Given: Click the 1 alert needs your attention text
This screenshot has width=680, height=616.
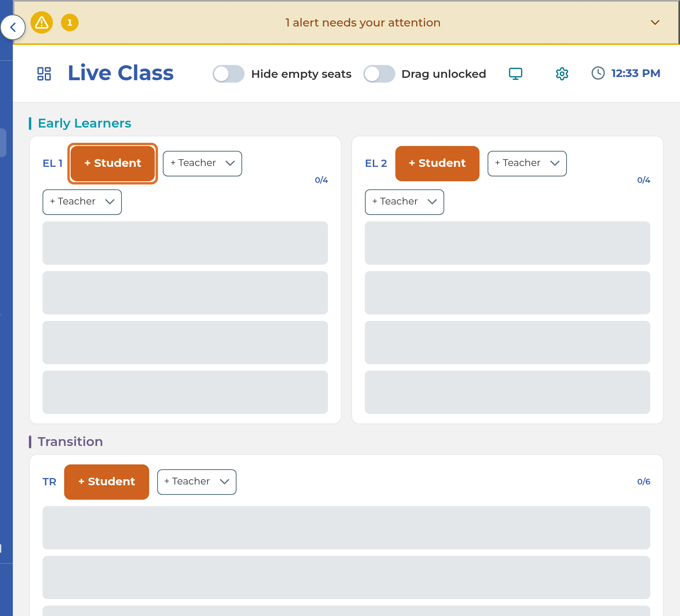Looking at the screenshot, I should coord(363,22).
